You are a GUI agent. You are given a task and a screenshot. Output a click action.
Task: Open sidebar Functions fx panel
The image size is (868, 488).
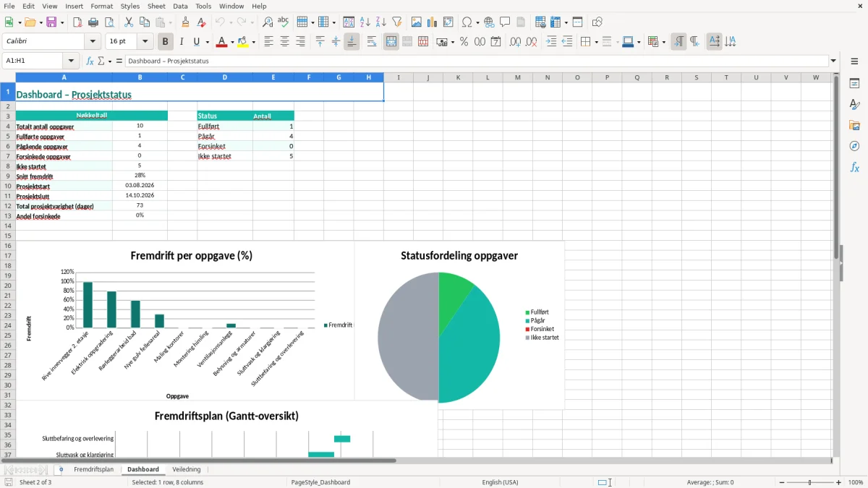point(854,168)
